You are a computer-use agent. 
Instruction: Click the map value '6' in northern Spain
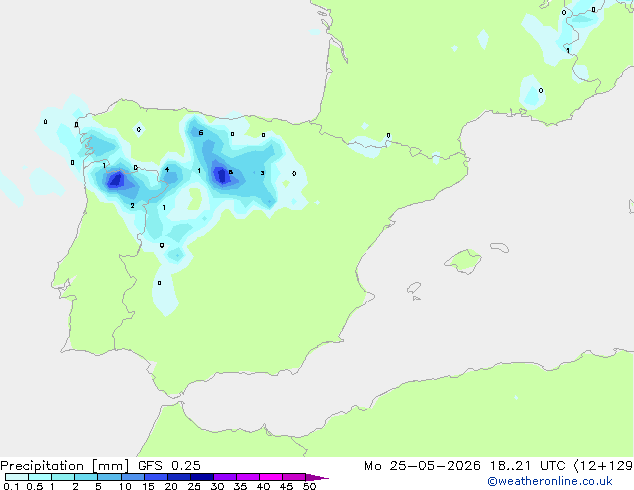click(201, 133)
